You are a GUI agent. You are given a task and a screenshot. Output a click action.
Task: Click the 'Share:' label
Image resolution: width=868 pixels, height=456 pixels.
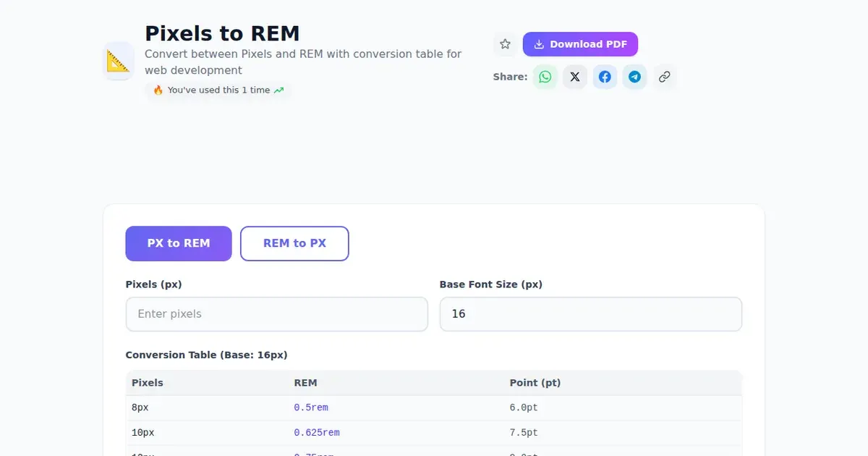[510, 77]
